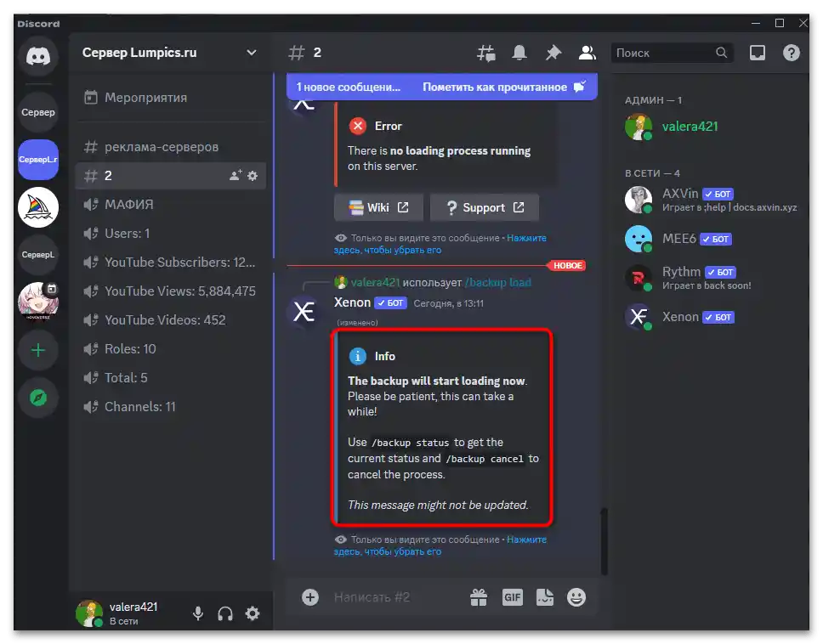Open valera421 in members list
The image size is (823, 644).
point(712,127)
